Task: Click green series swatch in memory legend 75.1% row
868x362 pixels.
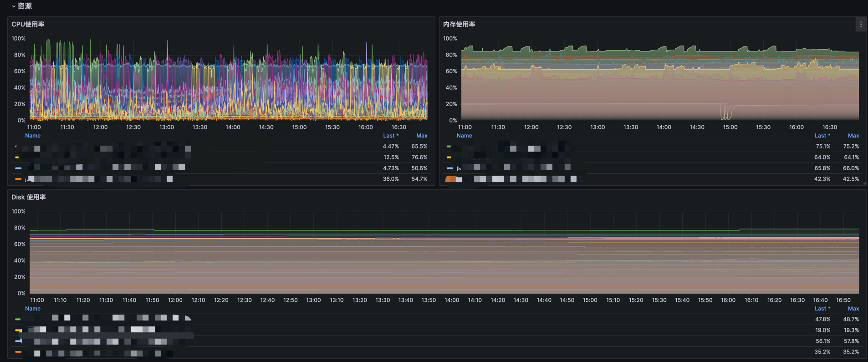Action: pos(449,147)
